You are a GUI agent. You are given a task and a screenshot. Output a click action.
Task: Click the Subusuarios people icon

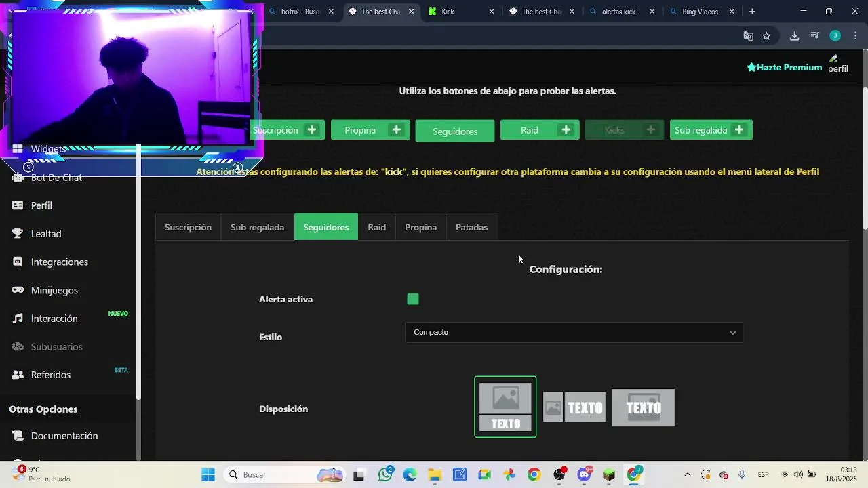18,347
